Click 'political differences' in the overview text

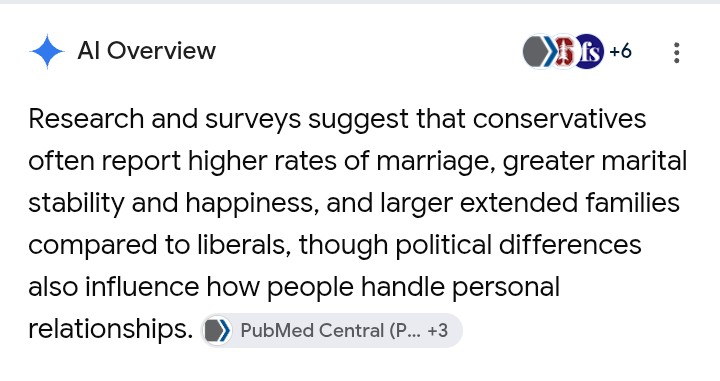(518, 245)
